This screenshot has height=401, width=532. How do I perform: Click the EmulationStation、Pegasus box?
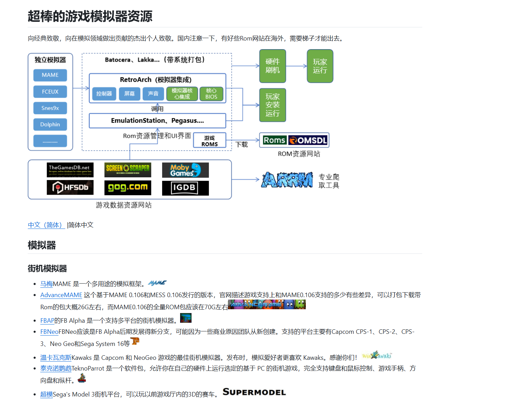(158, 121)
